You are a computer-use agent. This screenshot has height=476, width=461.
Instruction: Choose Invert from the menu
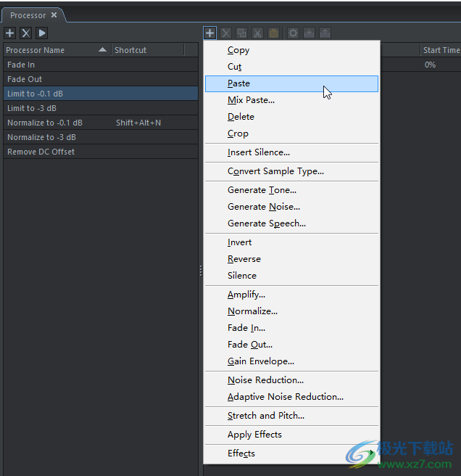(292, 242)
